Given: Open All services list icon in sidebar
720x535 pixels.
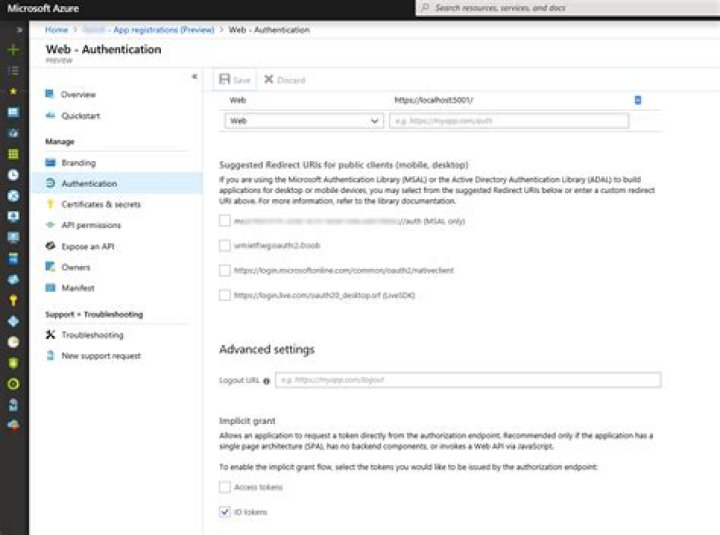Looking at the screenshot, I should 13,71.
